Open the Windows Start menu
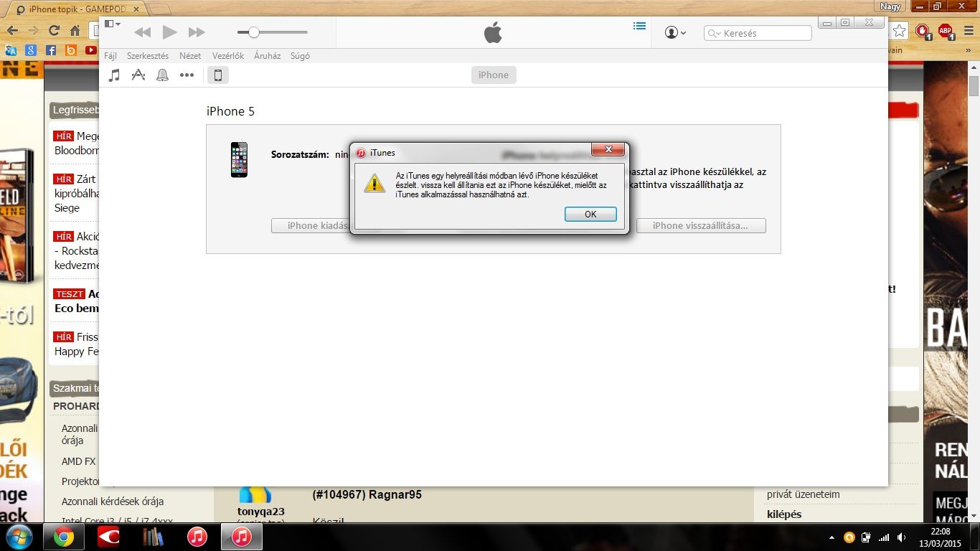This screenshot has width=980, height=551. point(19,537)
